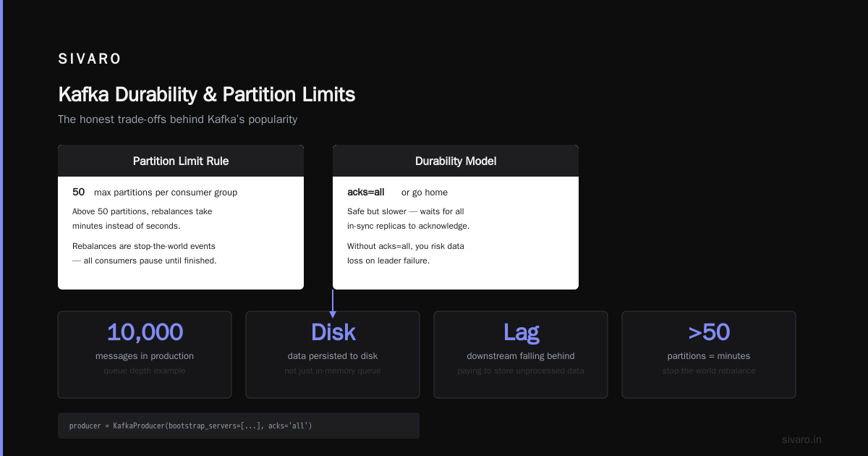
Task: Click text 'Above 50 partitions, rebalances take'
Action: [142, 211]
